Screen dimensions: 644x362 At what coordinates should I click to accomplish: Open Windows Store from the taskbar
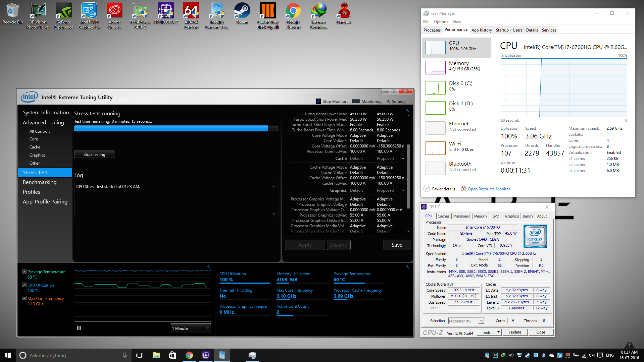(x=172, y=355)
